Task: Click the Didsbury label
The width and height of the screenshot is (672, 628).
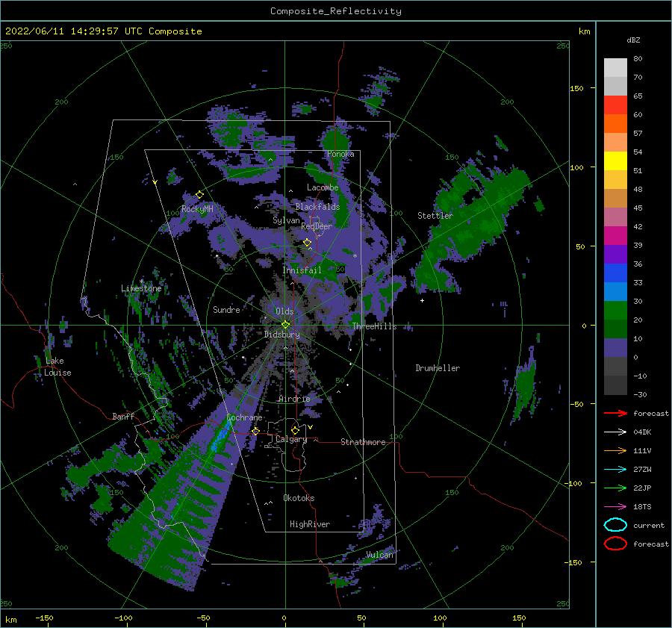Action: click(281, 335)
